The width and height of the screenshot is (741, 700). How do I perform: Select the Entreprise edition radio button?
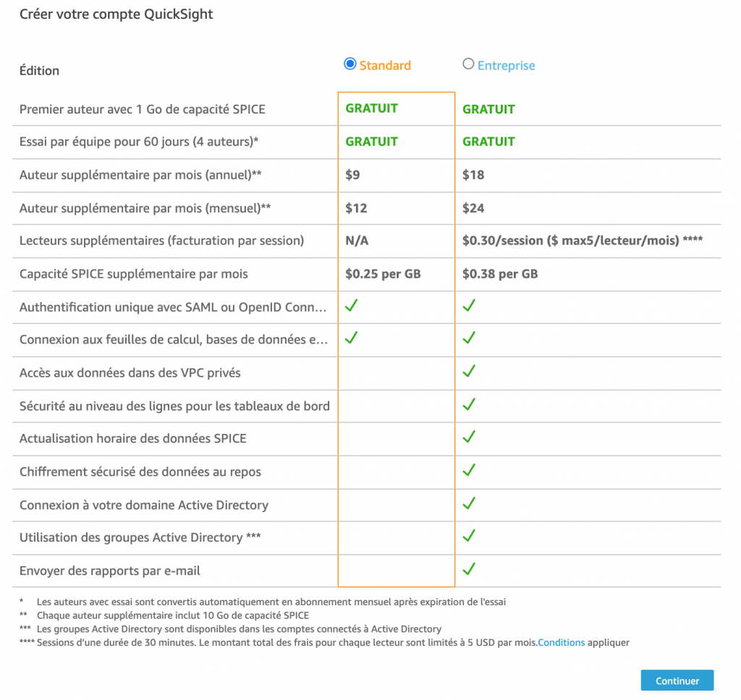click(468, 64)
